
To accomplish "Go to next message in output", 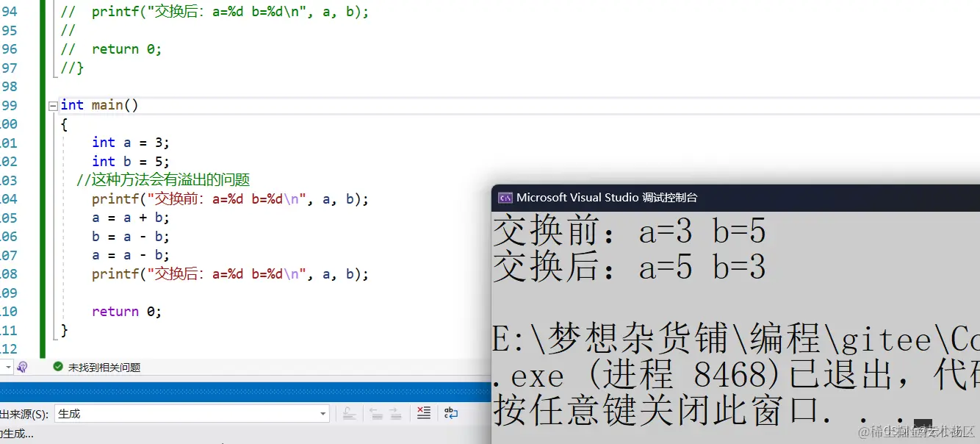I will [394, 412].
